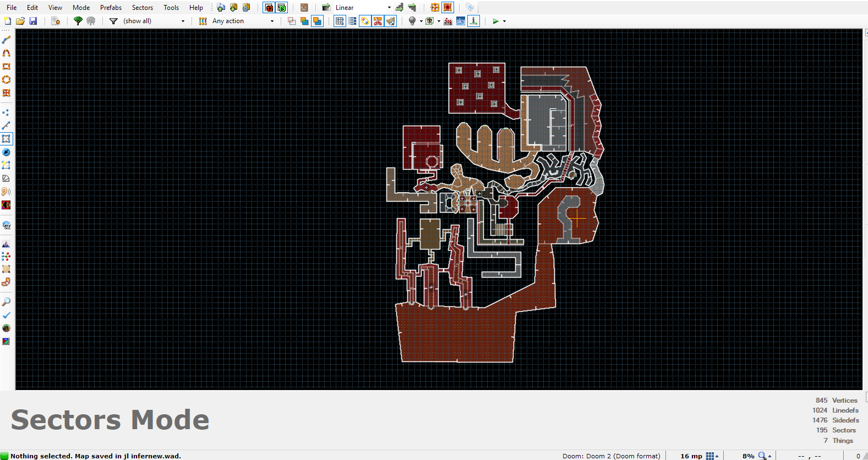Click the green tree undo icon
Image resolution: width=868 pixels, height=460 pixels.
click(x=78, y=21)
